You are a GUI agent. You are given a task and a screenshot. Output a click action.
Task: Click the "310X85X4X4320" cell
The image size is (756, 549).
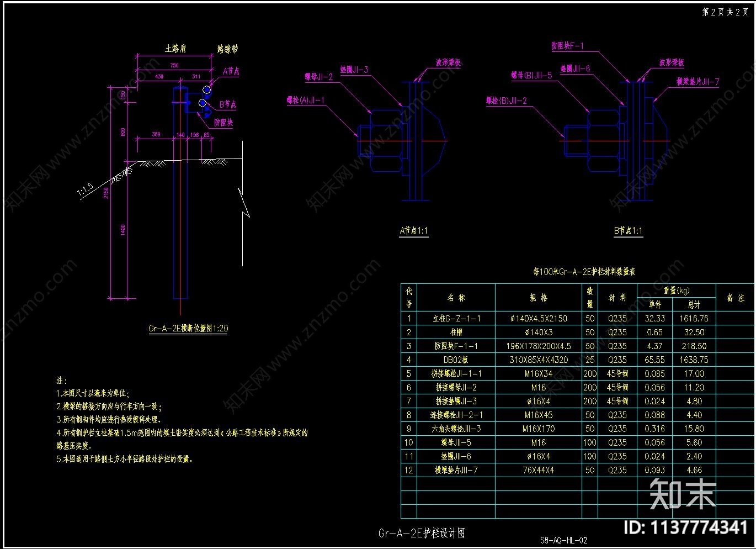538,360
